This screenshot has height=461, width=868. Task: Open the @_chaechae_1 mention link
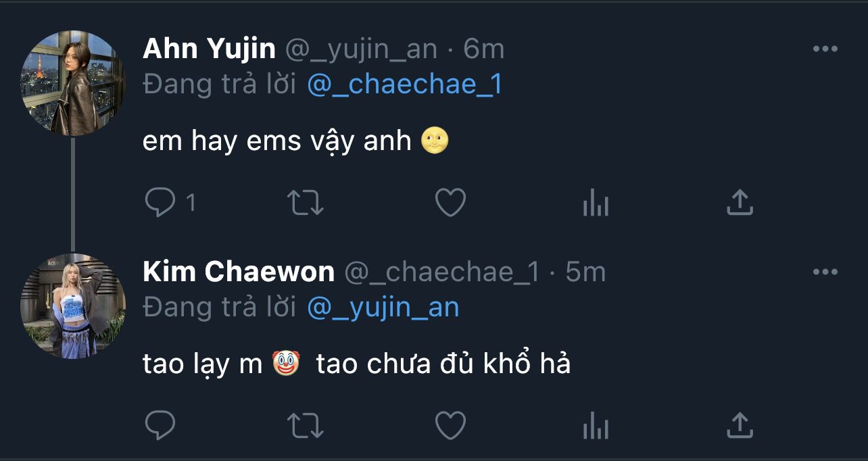[404, 84]
